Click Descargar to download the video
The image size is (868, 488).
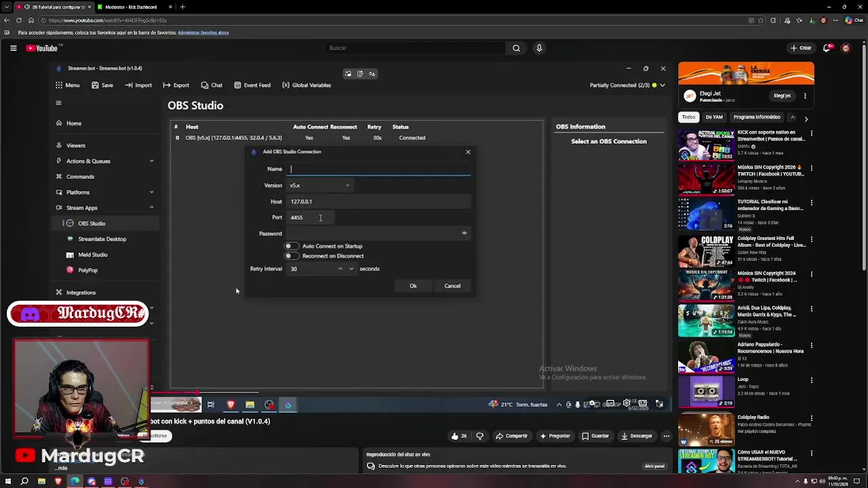pos(636,436)
